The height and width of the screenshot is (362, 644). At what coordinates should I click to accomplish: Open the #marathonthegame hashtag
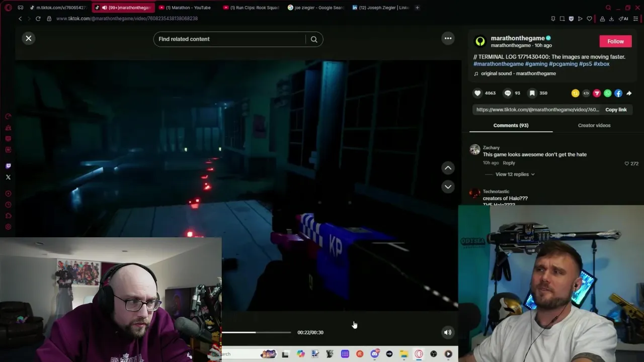[x=499, y=64]
